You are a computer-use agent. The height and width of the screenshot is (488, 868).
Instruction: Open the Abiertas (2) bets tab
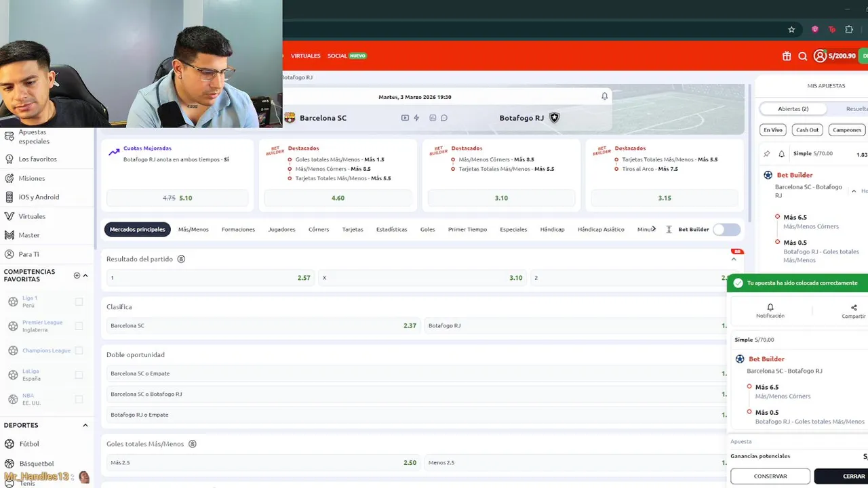point(793,108)
